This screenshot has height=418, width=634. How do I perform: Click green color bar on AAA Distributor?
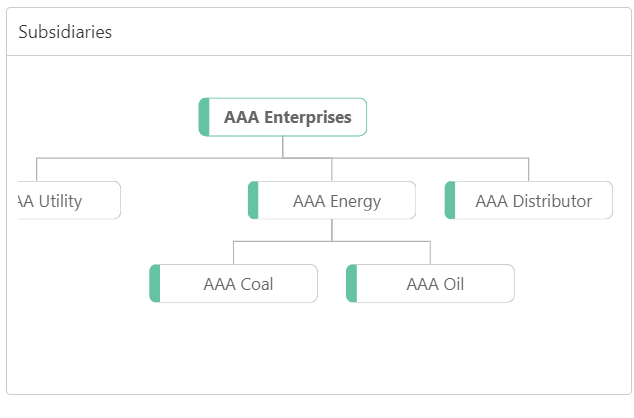click(x=450, y=201)
